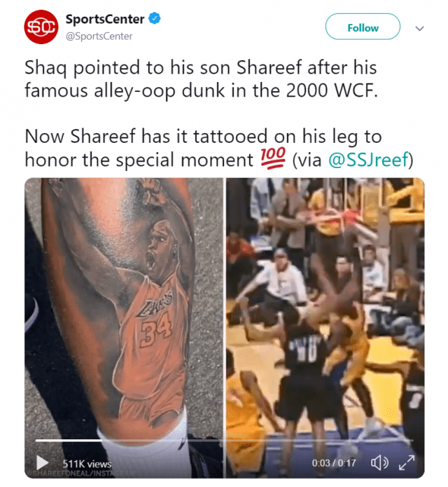This screenshot has width=448, height=487.
Task: Click the SHAREEFONEAL/INSTAGRAM watermark credit
Action: click(x=81, y=474)
